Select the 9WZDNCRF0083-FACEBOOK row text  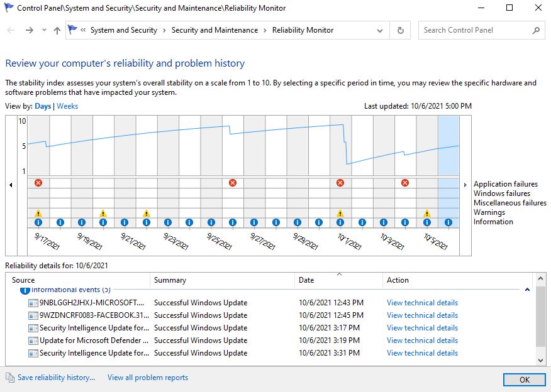click(x=94, y=315)
